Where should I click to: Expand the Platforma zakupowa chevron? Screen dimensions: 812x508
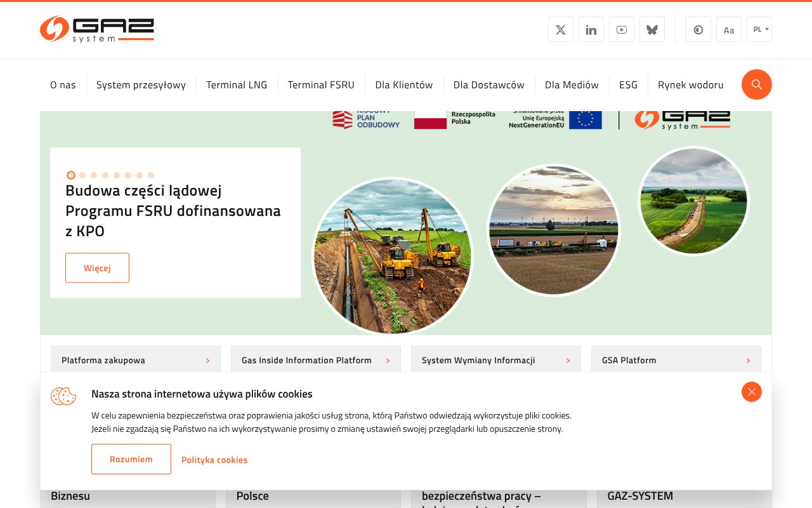208,360
